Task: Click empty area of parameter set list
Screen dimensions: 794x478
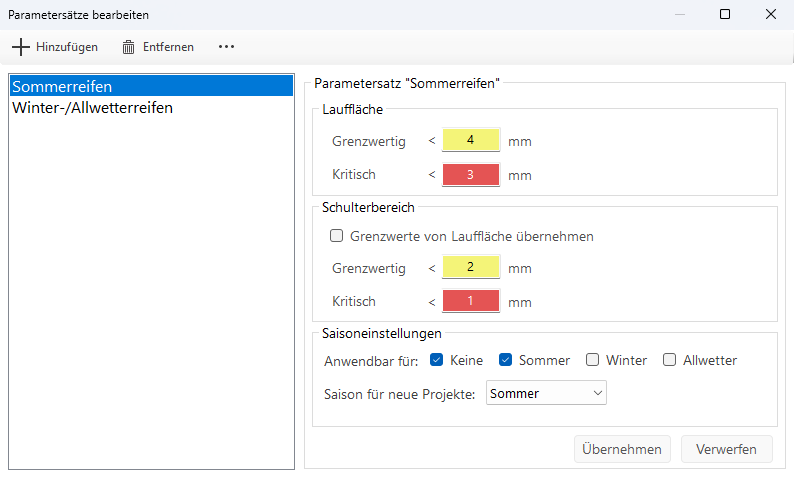Action: point(150,300)
